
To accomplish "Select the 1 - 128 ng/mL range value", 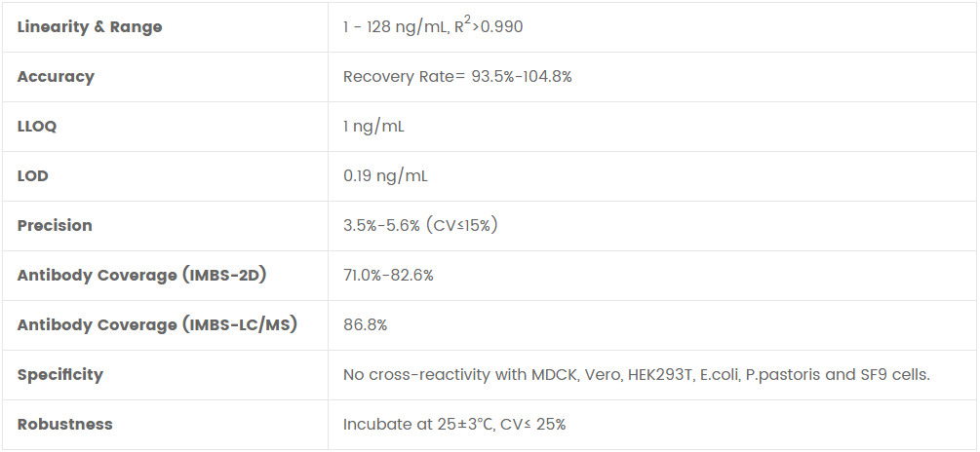I will 393,27.
